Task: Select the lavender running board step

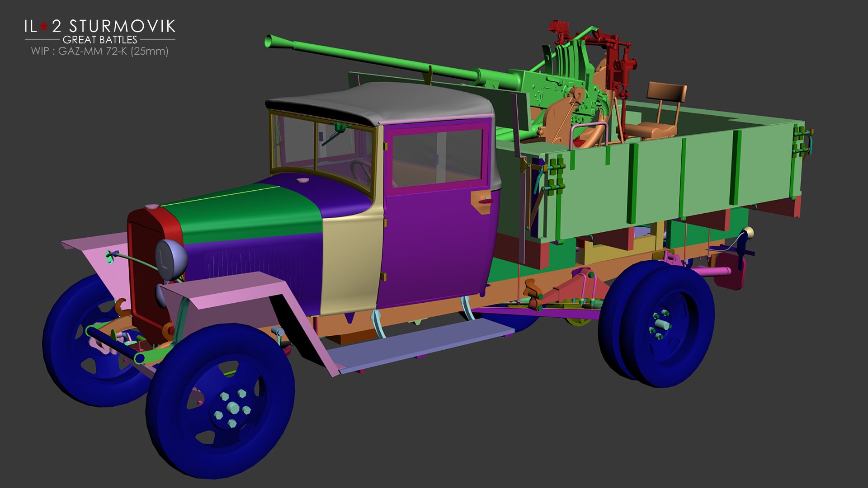Action: click(x=420, y=343)
